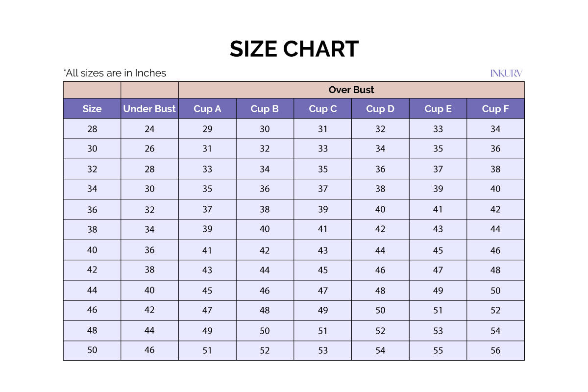Click the Cup A column header
Viewport: 588px width, 392px height.
tap(207, 109)
